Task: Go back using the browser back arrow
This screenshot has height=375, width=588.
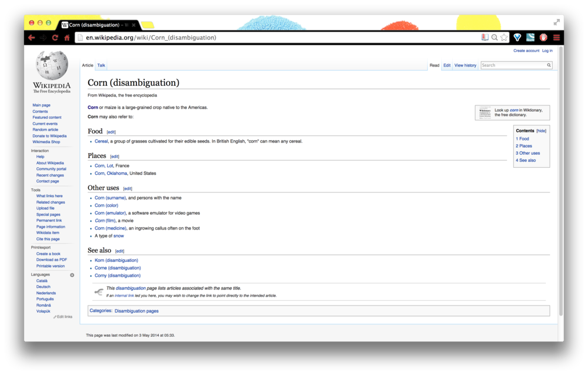Action: coord(32,38)
